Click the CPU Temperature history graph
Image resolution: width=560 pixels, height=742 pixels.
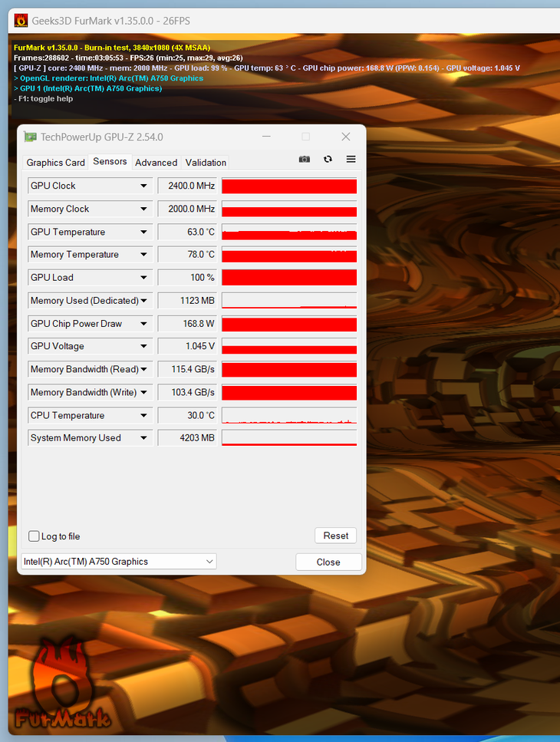[x=289, y=415]
